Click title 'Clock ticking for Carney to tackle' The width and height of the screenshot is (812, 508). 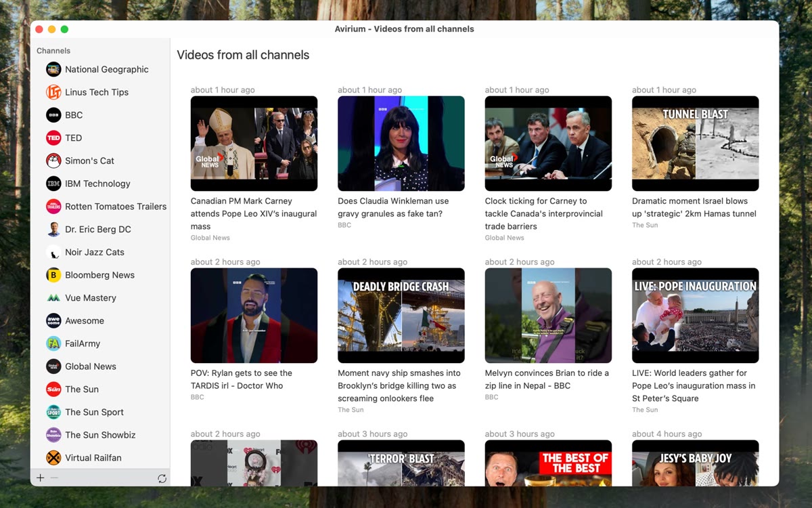pyautogui.click(x=544, y=214)
